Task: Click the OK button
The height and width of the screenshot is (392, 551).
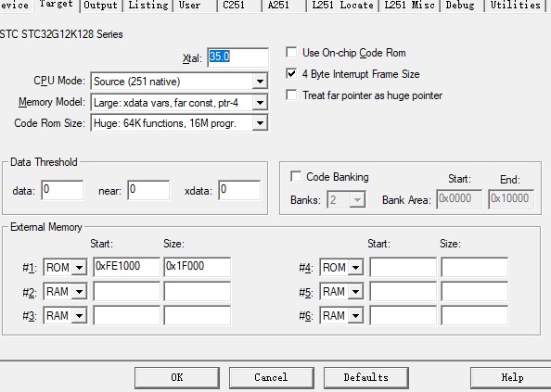Action: (x=177, y=377)
